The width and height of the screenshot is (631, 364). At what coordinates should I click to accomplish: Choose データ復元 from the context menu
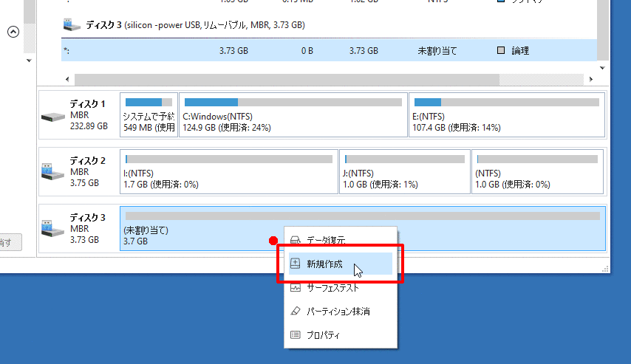pyautogui.click(x=326, y=241)
